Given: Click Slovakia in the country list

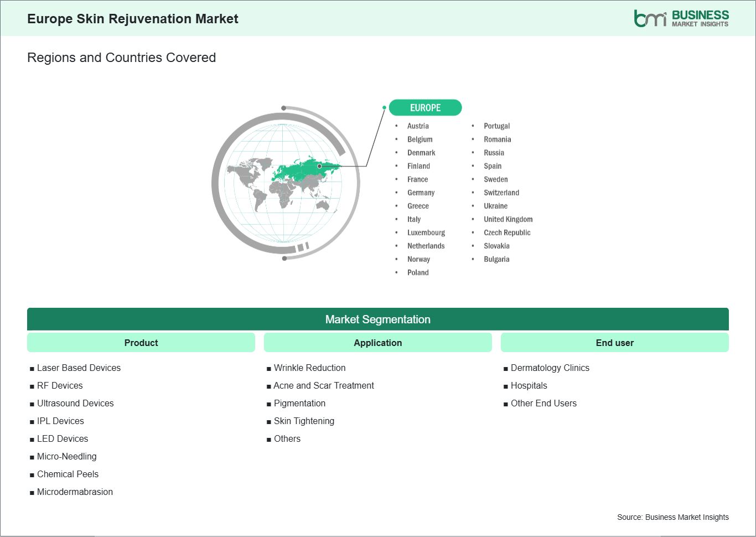Looking at the screenshot, I should pyautogui.click(x=496, y=246).
